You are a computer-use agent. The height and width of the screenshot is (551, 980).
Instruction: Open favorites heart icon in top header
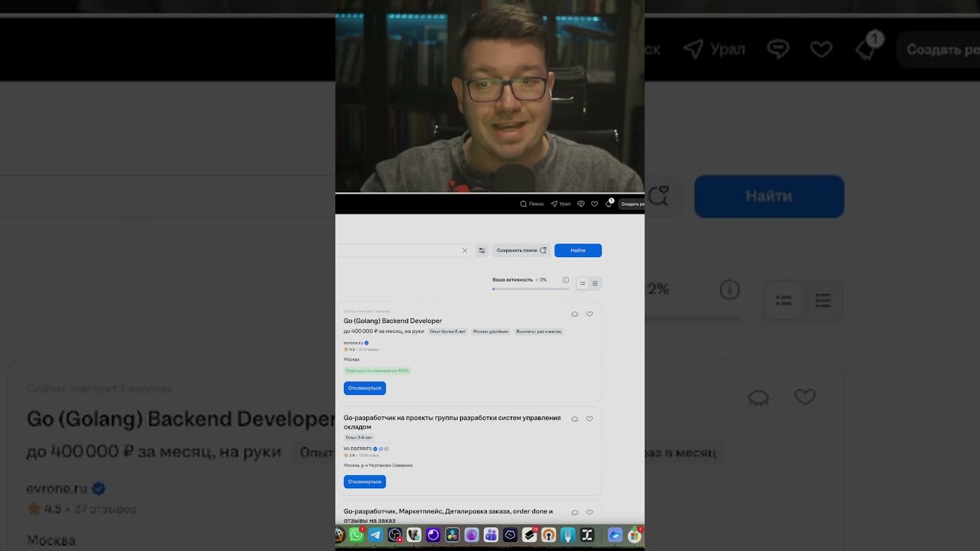pyautogui.click(x=594, y=204)
